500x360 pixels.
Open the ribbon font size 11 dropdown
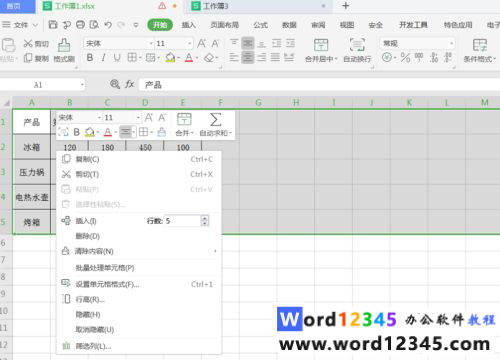point(190,44)
